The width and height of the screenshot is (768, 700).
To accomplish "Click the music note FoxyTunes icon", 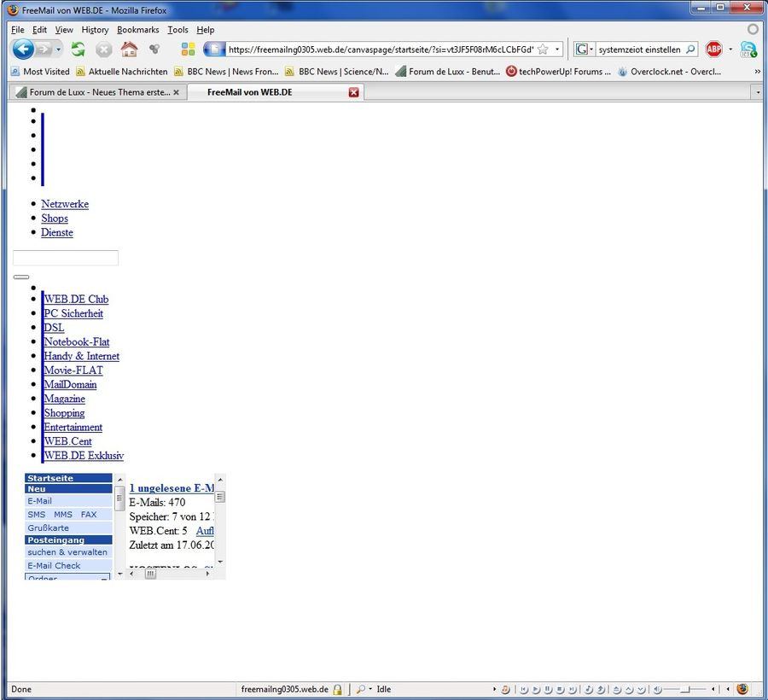I will click(505, 689).
